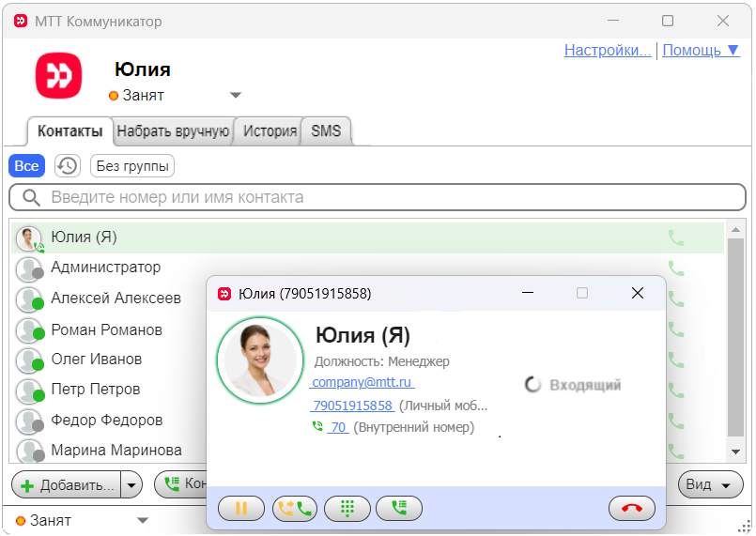The image size is (756, 536).
Task: Put the call on hold with pause button
Action: pyautogui.click(x=241, y=508)
